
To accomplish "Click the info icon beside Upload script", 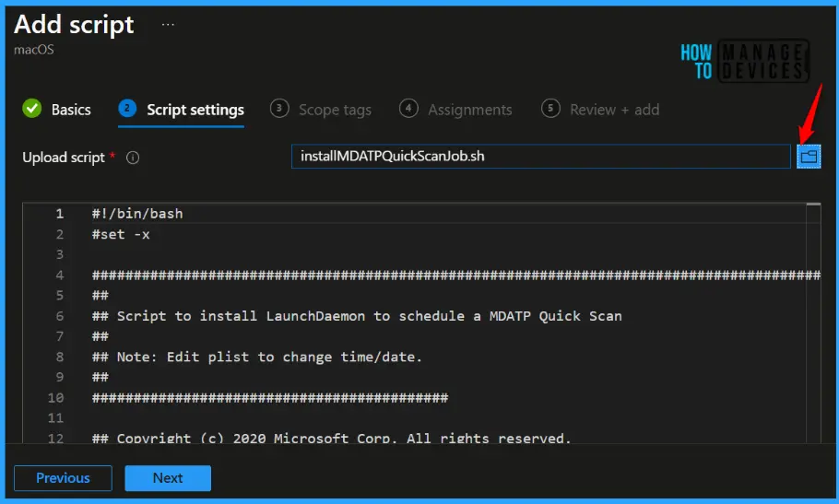I will [133, 158].
